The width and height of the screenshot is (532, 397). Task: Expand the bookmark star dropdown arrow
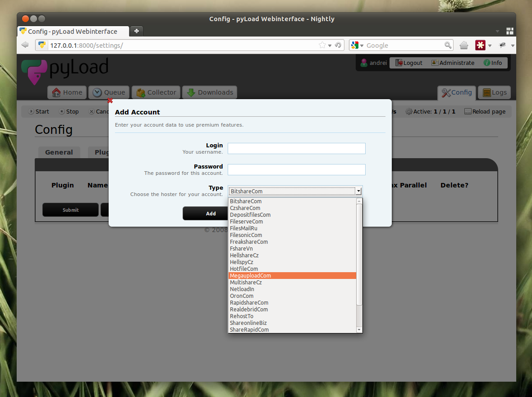pos(329,45)
